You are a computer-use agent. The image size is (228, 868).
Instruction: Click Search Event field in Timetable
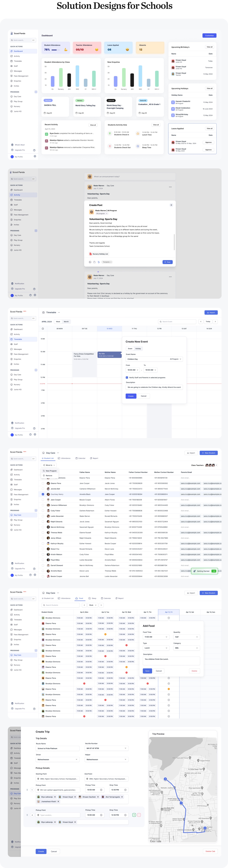coord(178,321)
